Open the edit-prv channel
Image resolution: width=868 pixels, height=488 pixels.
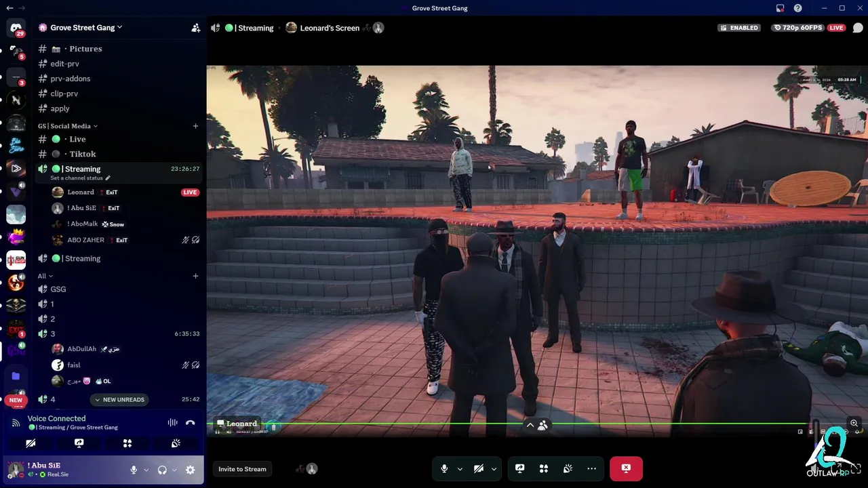[120, 64]
